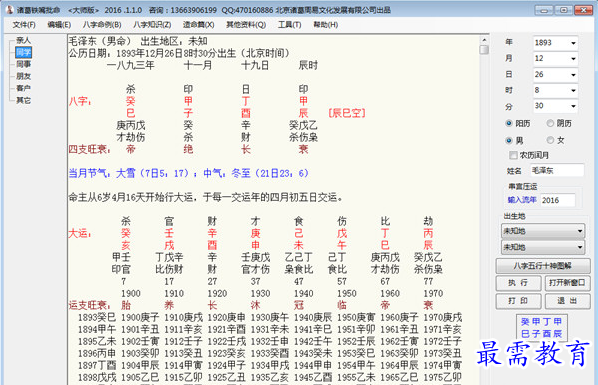Open the 工具(T) menu
The height and width of the screenshot is (385, 598).
click(289, 25)
